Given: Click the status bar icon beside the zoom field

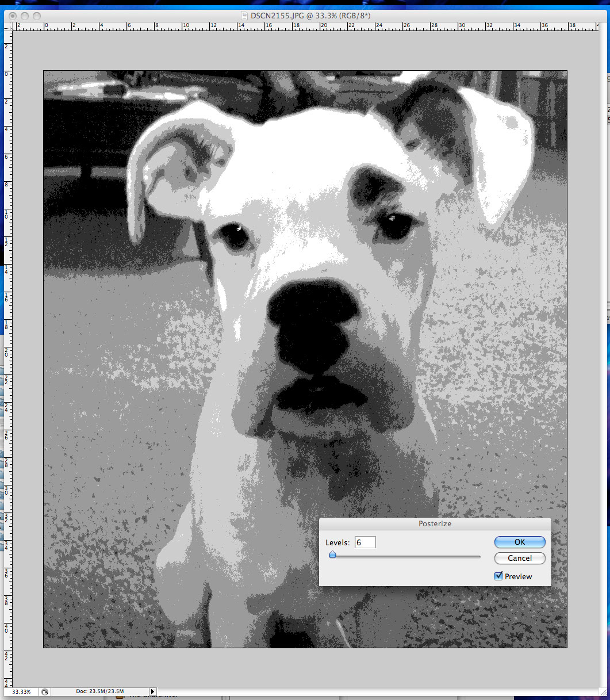Looking at the screenshot, I should [45, 691].
